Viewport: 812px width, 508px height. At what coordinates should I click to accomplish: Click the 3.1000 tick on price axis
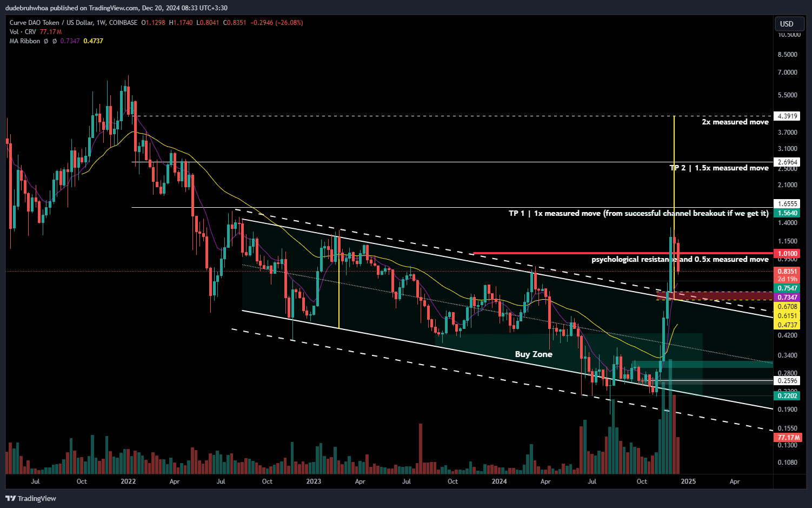click(x=787, y=149)
